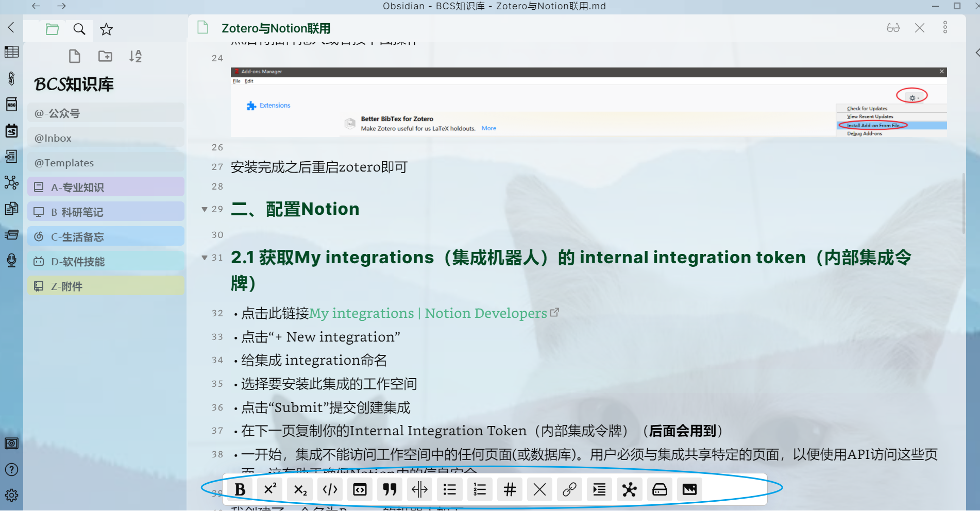Click the insert template ribbon icon
This screenshot has height=511, width=980.
(x=11, y=156)
